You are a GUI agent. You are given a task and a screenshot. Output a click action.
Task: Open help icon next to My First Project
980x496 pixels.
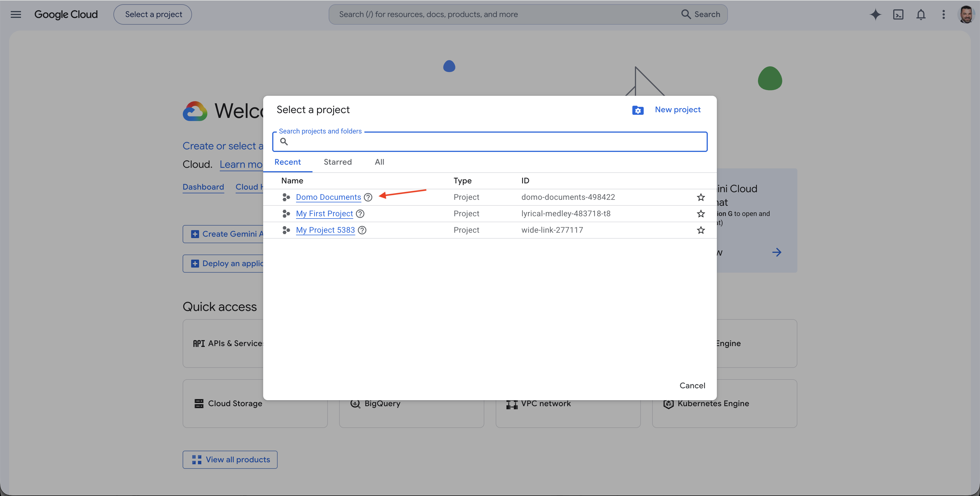(360, 214)
